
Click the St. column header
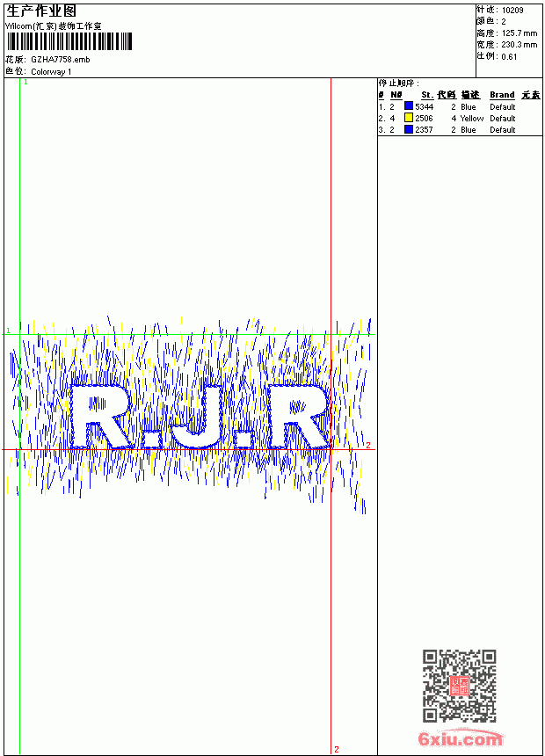(x=427, y=95)
